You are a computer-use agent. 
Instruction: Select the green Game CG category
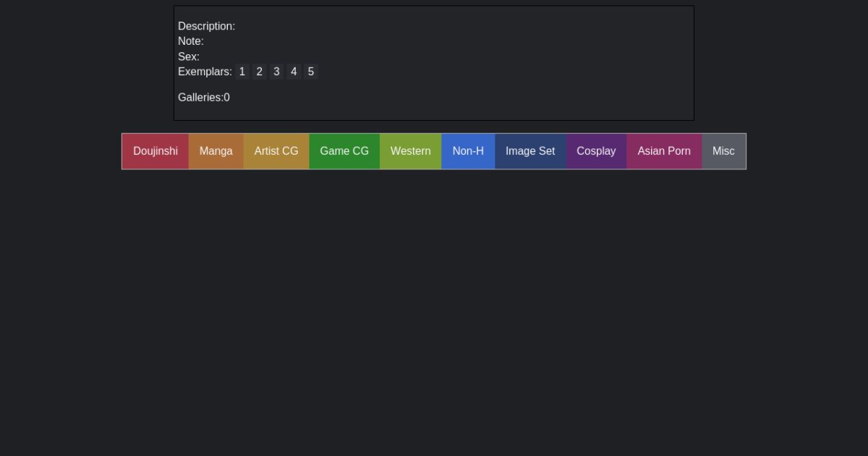pyautogui.click(x=344, y=151)
